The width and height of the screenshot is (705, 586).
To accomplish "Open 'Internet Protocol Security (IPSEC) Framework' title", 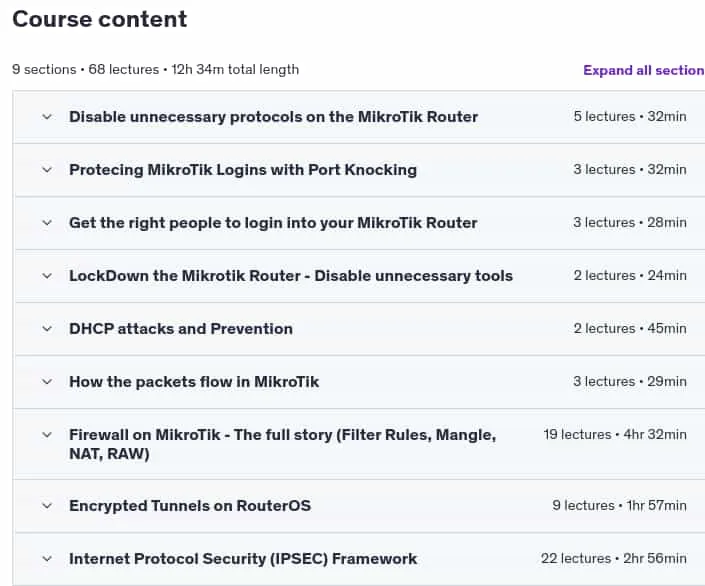I will pos(243,559).
